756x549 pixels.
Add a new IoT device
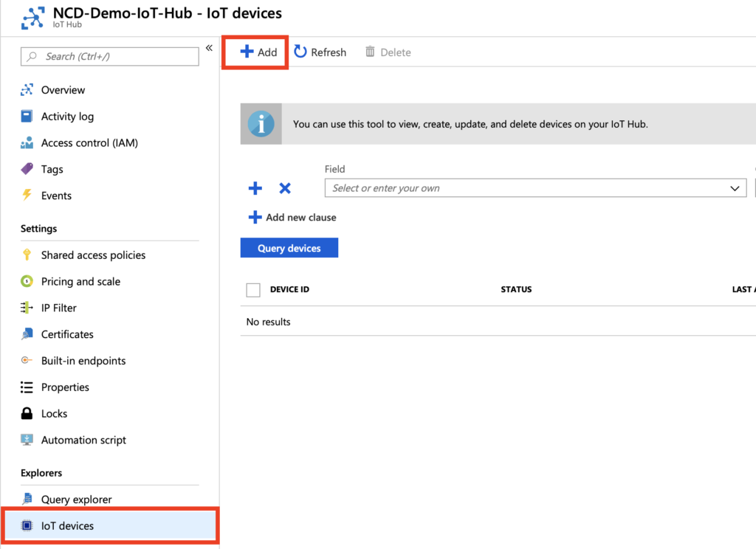click(x=258, y=52)
